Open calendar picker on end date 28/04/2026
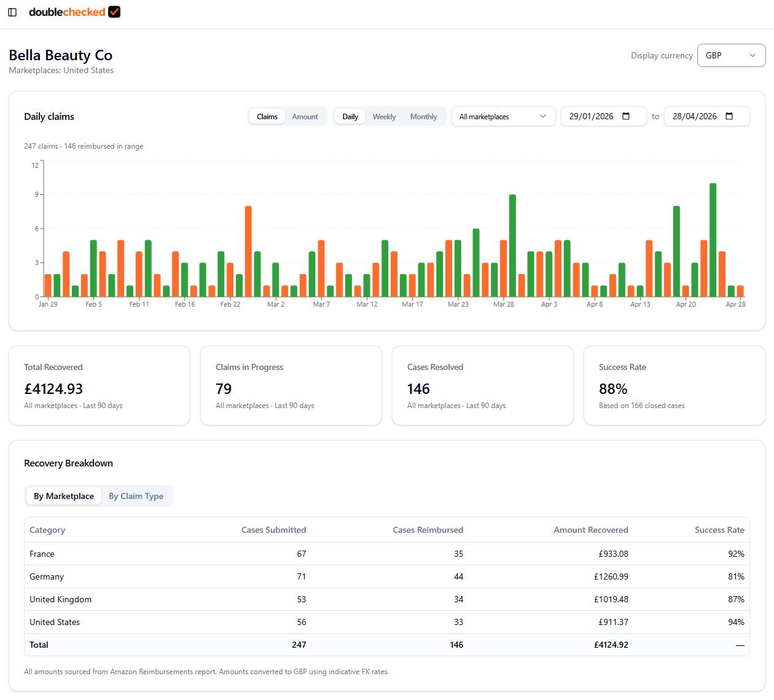The image size is (774, 700). 729,116
